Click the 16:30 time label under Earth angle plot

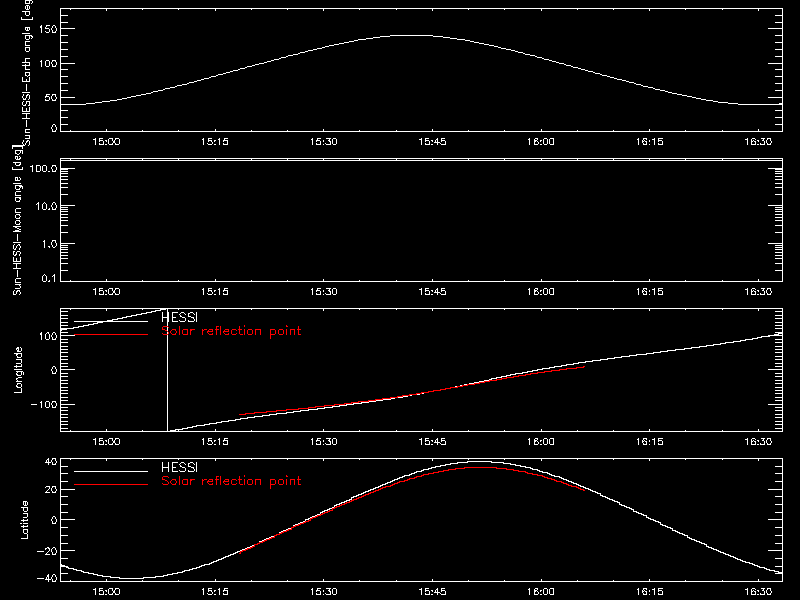[758, 142]
